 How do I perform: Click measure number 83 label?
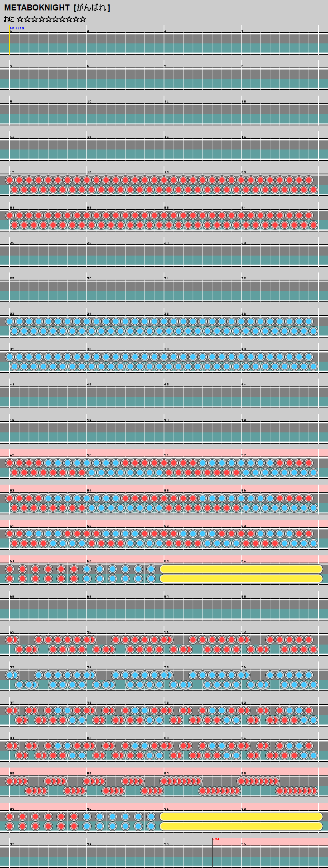coord(166,738)
